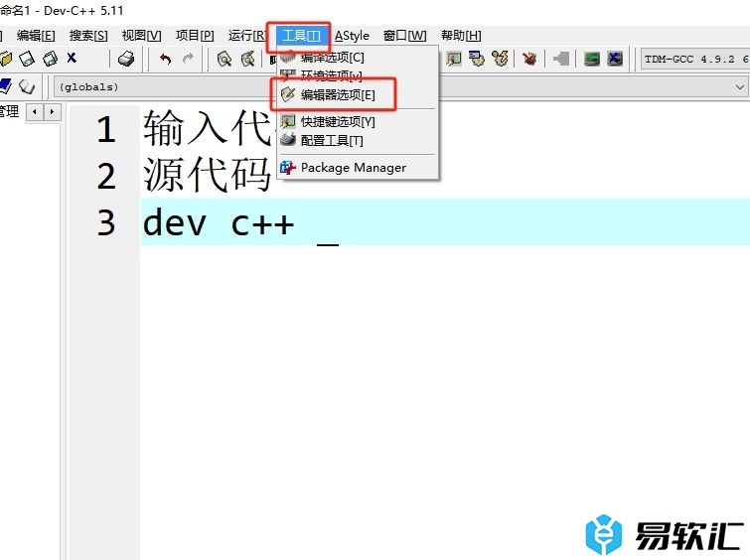Open Package Manager from the menu
Screen dimensions: 750x560
pos(358,168)
